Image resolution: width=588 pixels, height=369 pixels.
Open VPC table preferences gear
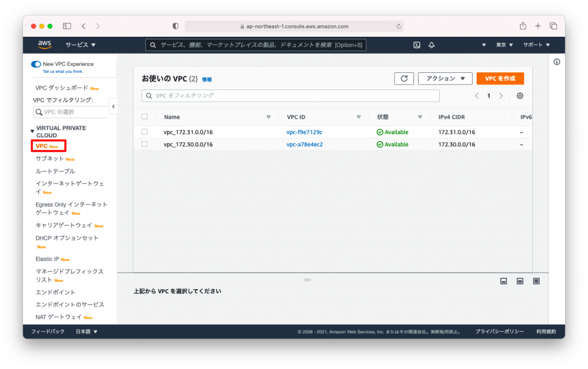click(x=520, y=96)
